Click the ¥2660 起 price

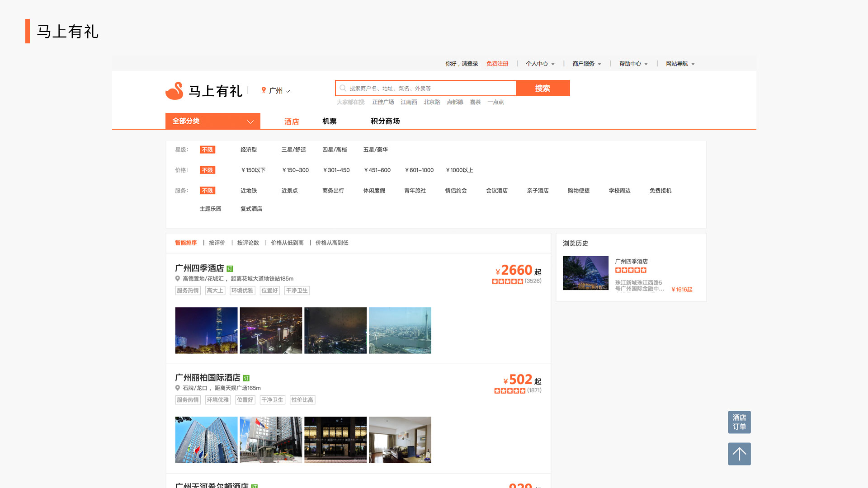pos(519,270)
